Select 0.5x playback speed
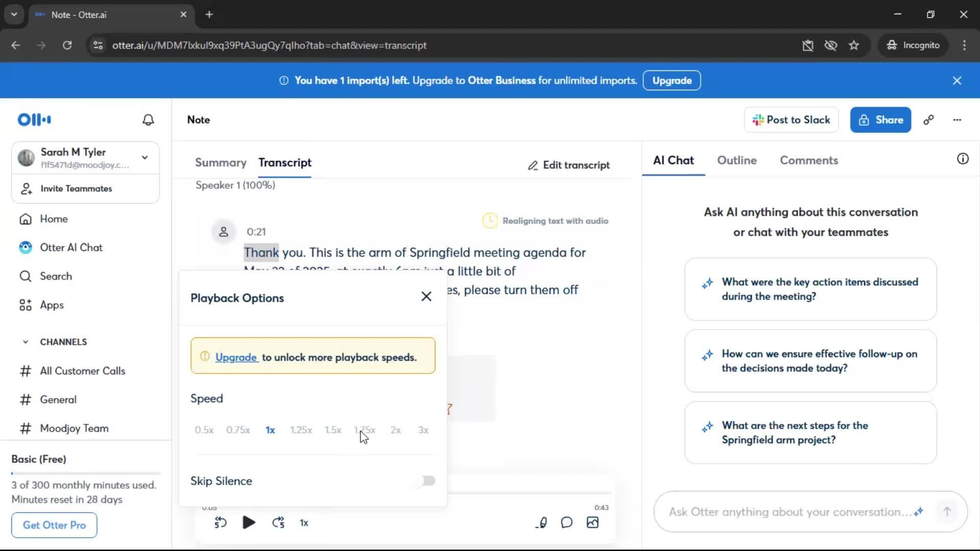 coord(204,430)
